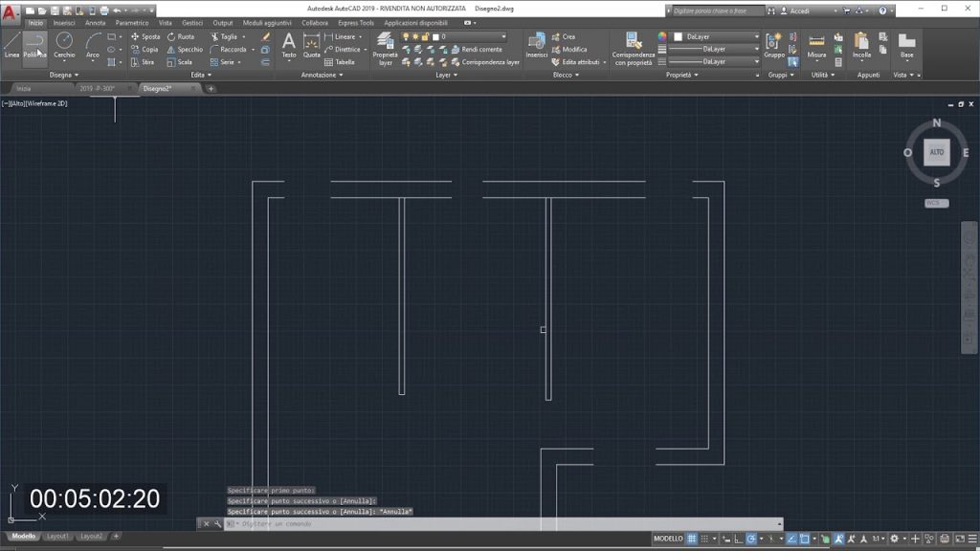Toggle annotation visibility in status bar
The width and height of the screenshot is (980, 551).
[x=838, y=539]
